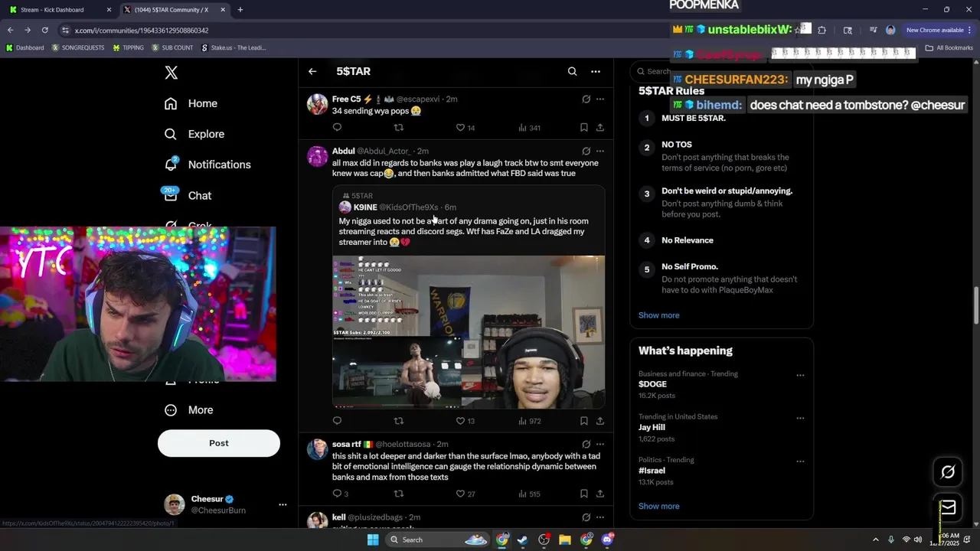Click the browser address bar URL

(142, 30)
